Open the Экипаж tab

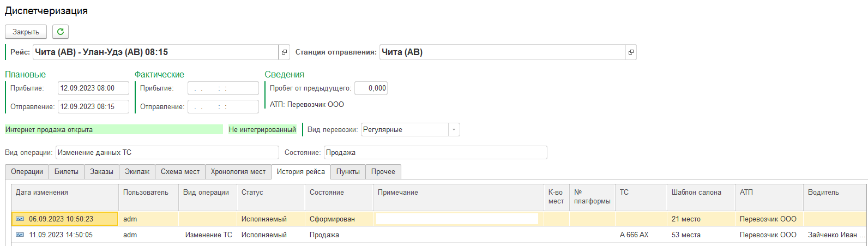[137, 172]
